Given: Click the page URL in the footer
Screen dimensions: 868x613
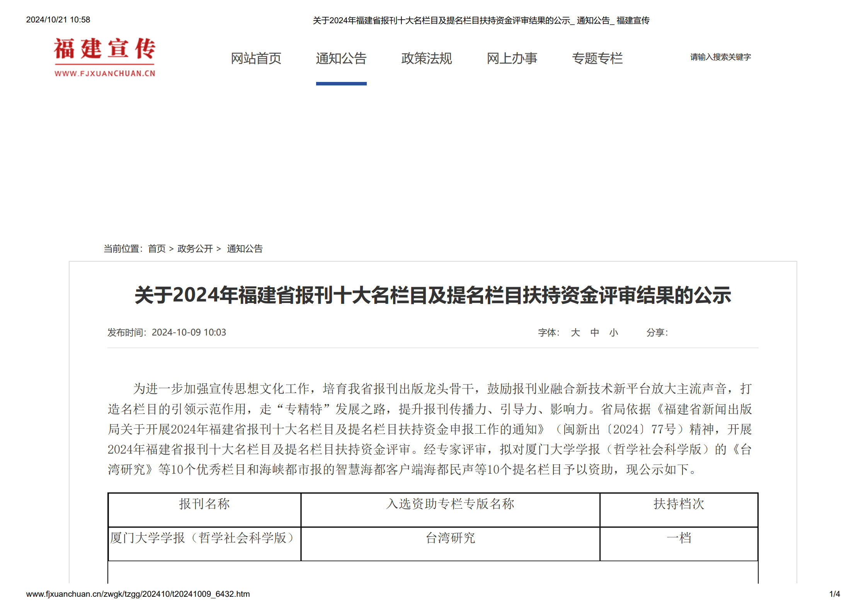Looking at the screenshot, I should pyautogui.click(x=138, y=594).
